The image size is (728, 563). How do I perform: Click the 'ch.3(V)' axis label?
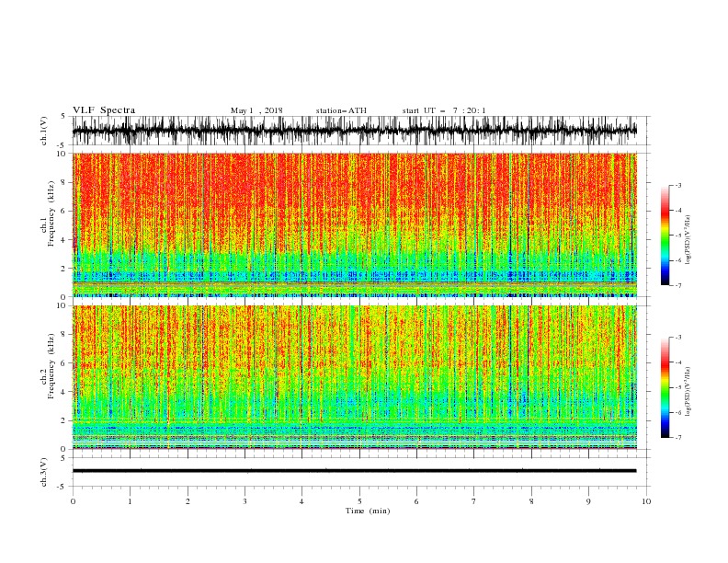tap(44, 472)
